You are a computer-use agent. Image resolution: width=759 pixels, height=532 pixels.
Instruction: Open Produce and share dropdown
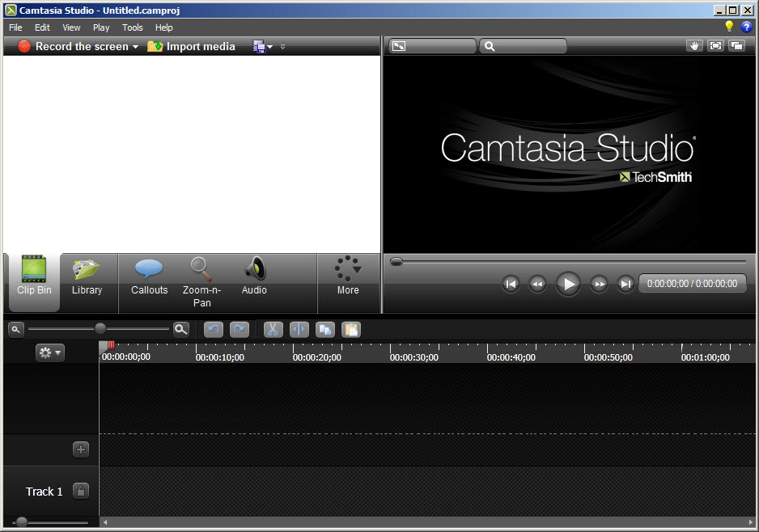click(x=263, y=46)
